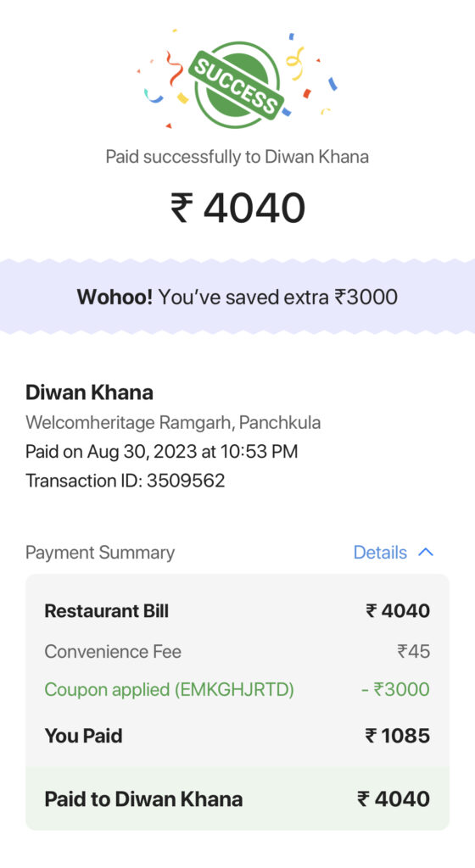Image resolution: width=475 pixels, height=868 pixels.
Task: Click the Paid on Aug 30, 2023 line
Action: 162,452
